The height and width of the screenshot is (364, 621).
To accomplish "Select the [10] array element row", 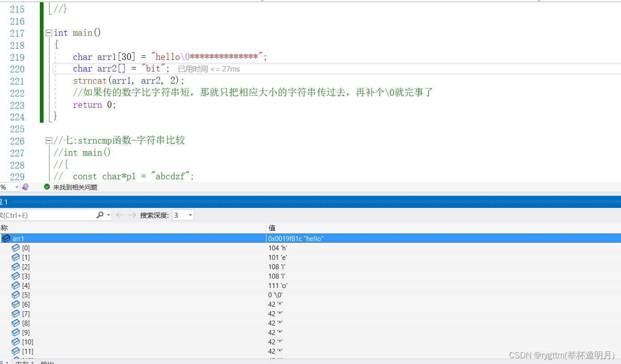I will pos(310,342).
